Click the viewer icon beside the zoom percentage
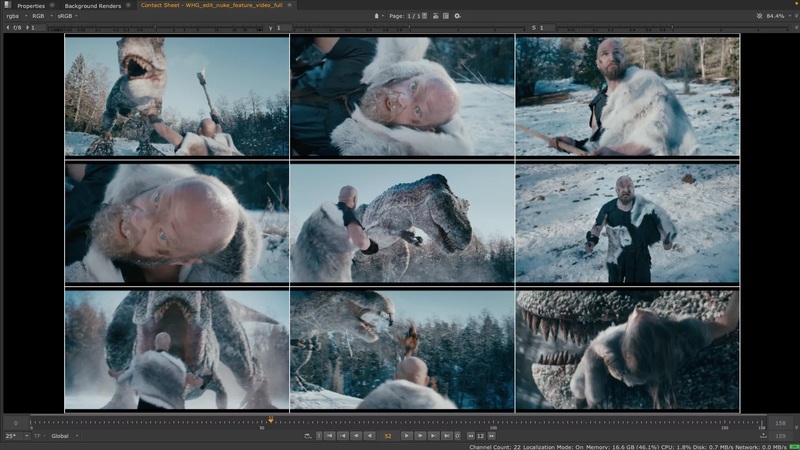 (x=757, y=16)
